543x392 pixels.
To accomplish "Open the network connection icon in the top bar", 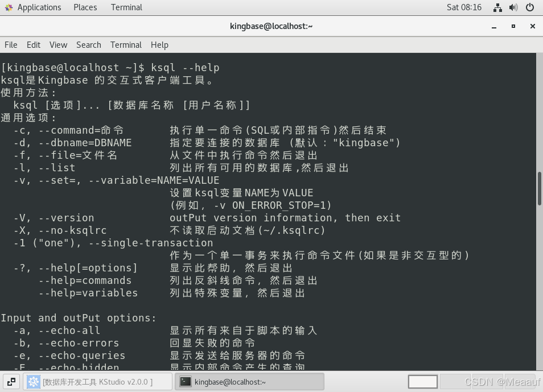I will pos(497,7).
